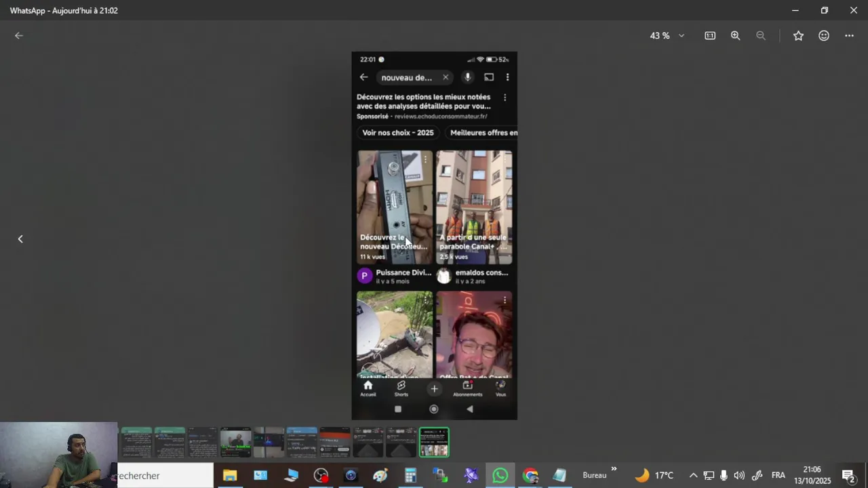Open the 17°C weather widget
The height and width of the screenshot is (488, 868).
point(654,476)
